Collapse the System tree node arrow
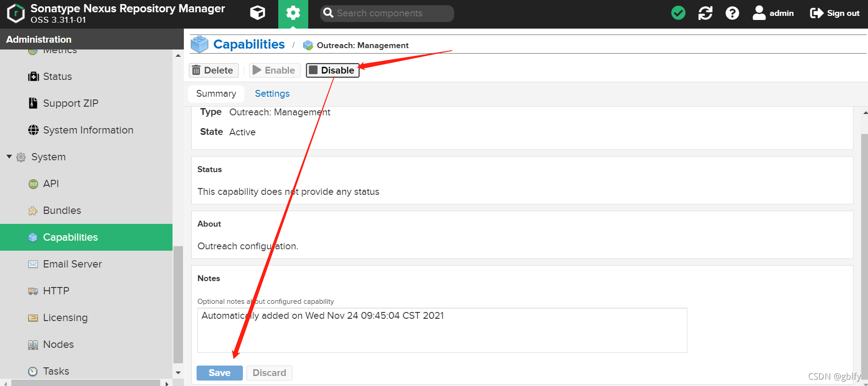The height and width of the screenshot is (386, 868). (9, 157)
